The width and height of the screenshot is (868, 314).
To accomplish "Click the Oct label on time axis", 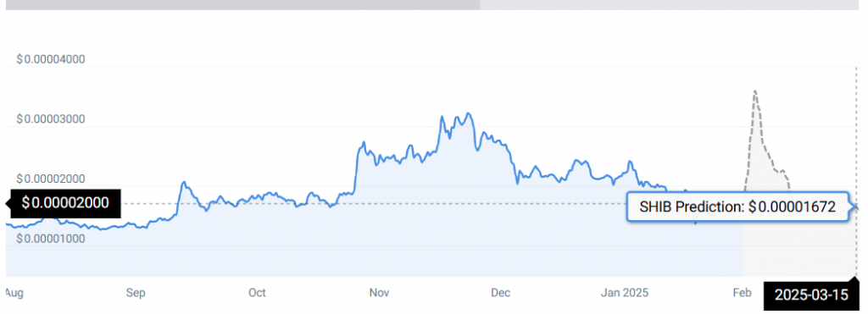I will 257,293.
